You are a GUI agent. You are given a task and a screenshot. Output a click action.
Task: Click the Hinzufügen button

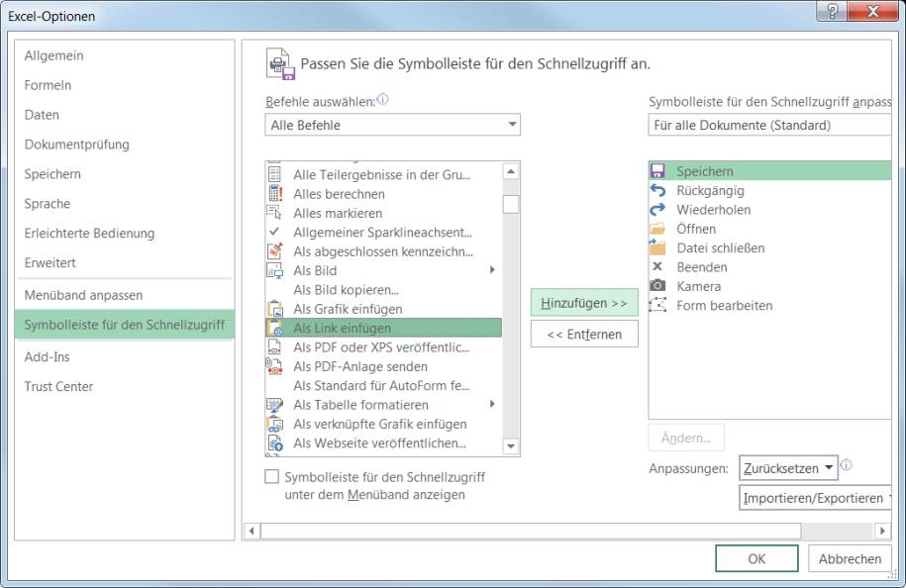tap(584, 303)
